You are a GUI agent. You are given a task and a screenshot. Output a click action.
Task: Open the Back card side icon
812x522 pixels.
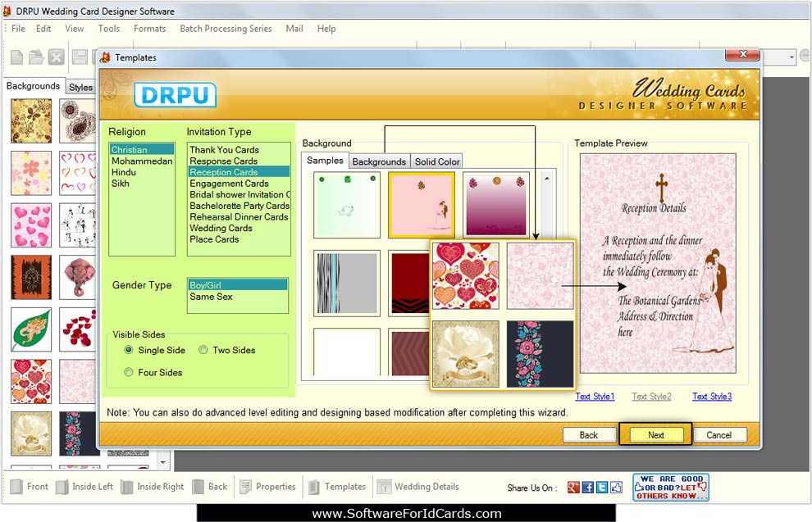tap(198, 487)
